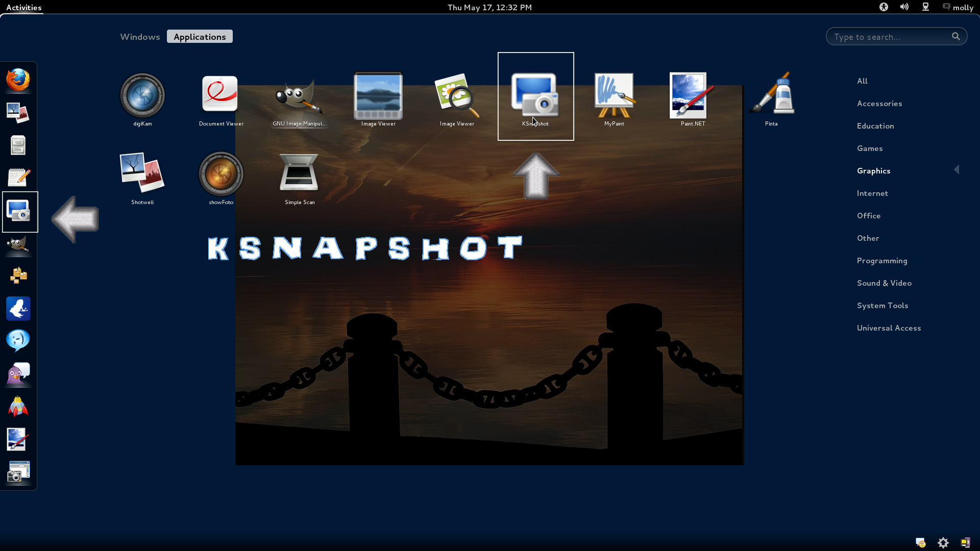Open the blue frog icon in the dash
This screenshot has height=551, width=980.
(18, 309)
